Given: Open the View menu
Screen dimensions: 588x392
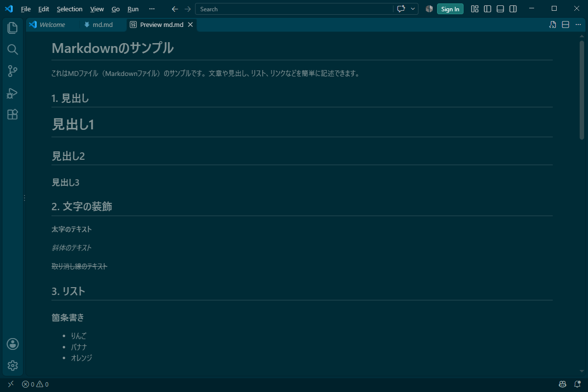Looking at the screenshot, I should 97,9.
